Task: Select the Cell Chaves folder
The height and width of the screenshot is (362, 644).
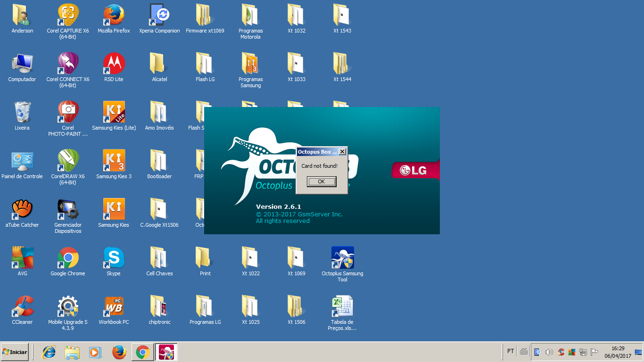Action: 159,262
